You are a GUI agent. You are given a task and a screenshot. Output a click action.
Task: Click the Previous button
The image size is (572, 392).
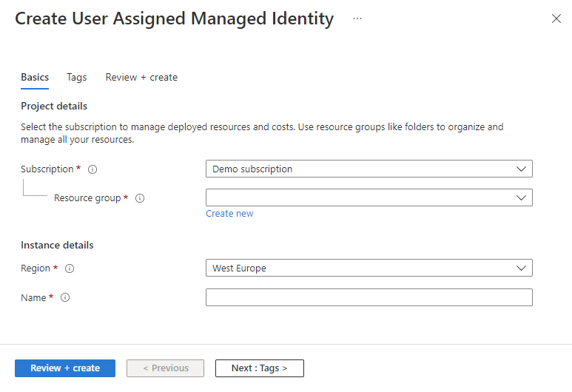coord(165,368)
